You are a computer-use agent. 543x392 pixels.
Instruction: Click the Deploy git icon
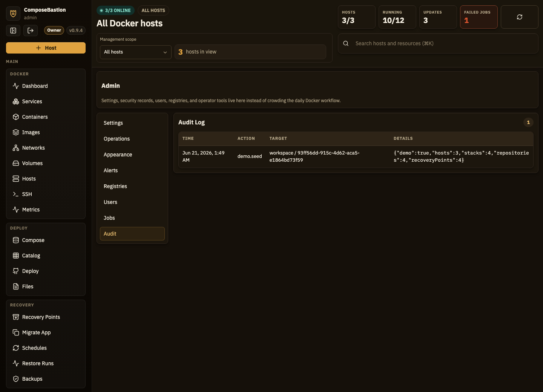[x=16, y=271]
